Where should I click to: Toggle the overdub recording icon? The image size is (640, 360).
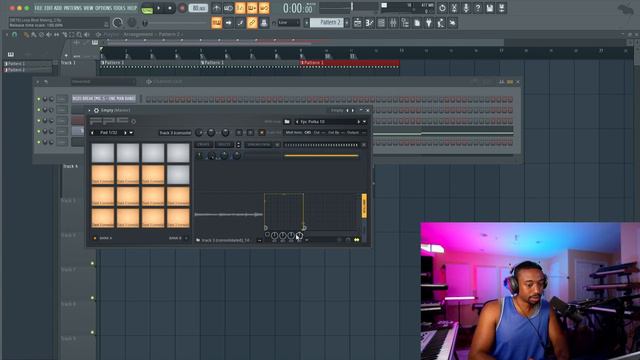point(252,8)
